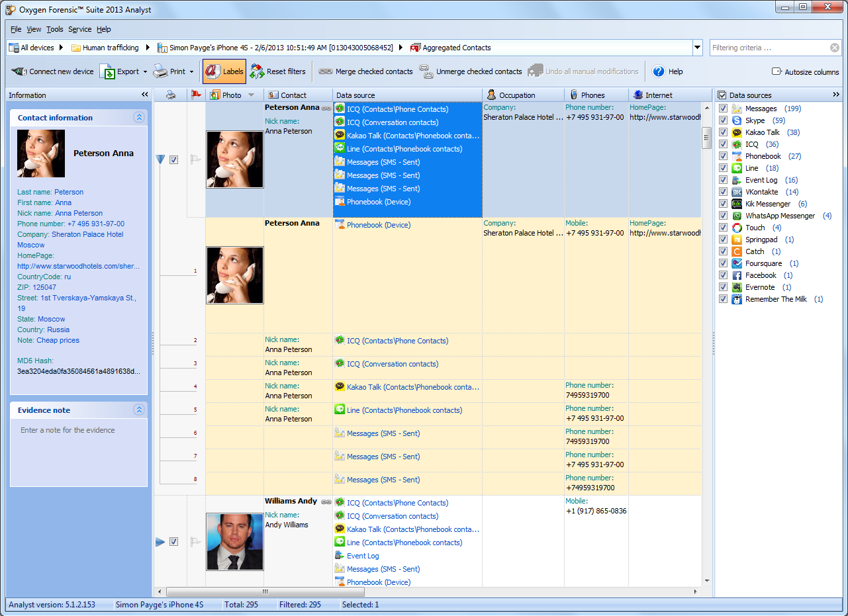Click the Skype data source icon

(737, 120)
